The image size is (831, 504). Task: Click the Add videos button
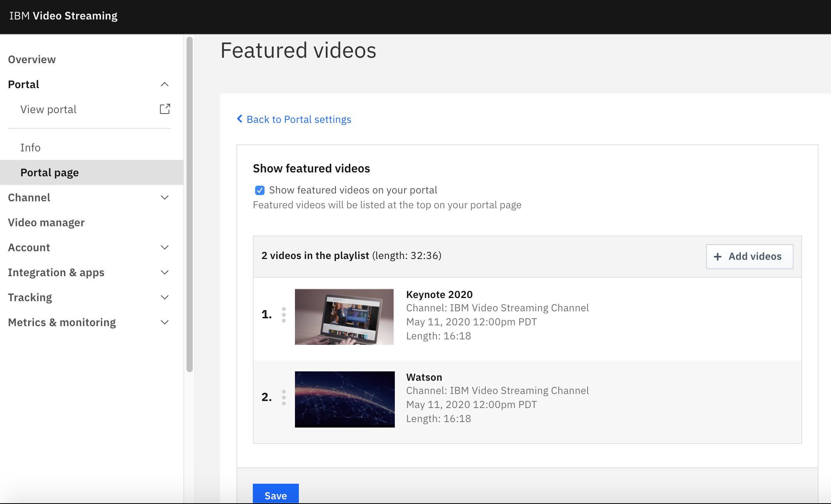(x=749, y=256)
